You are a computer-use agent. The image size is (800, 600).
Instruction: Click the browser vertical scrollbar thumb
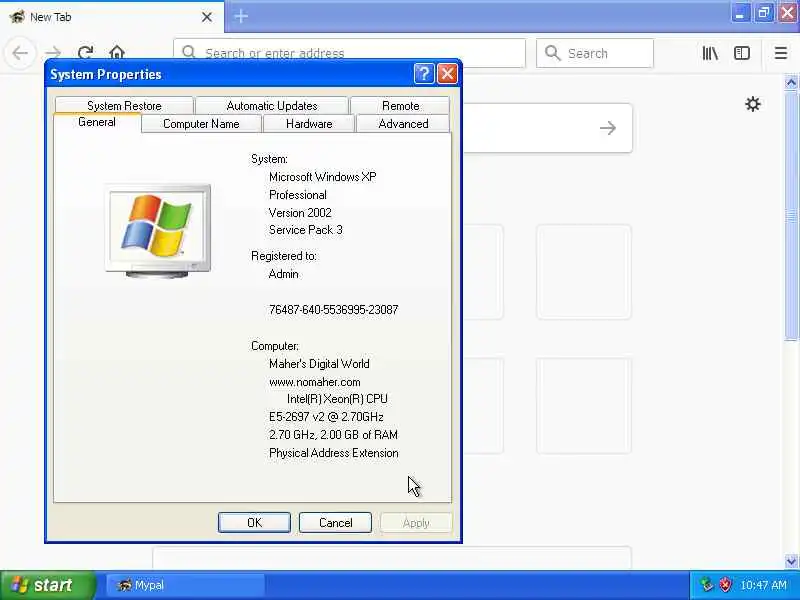(791, 215)
